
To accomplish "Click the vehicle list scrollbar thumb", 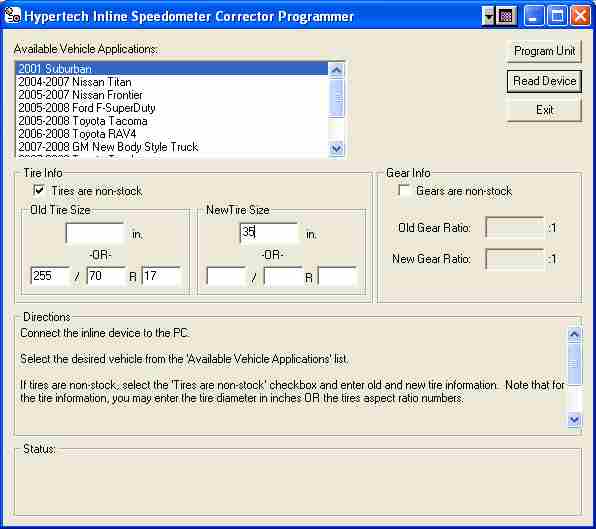I will [336, 97].
